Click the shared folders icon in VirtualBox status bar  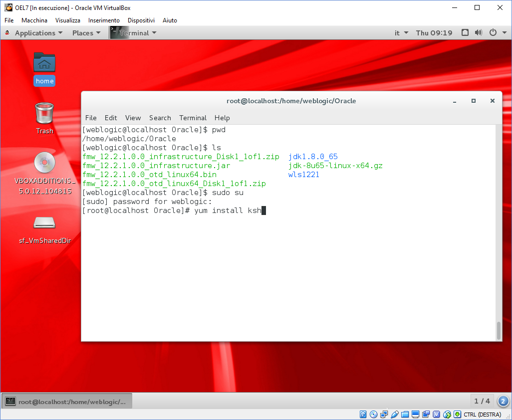(x=405, y=415)
